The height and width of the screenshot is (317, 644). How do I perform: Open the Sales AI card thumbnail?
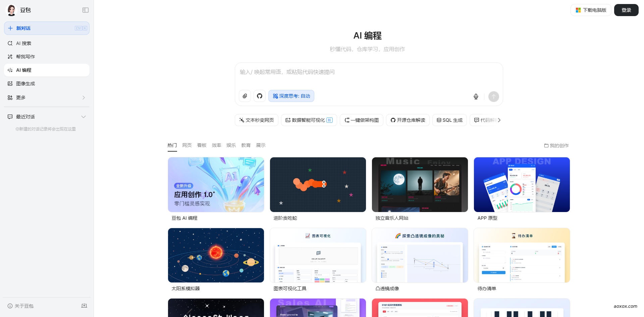[318, 308]
